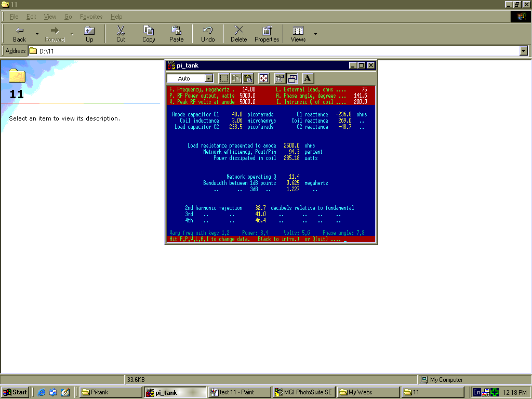532x399 pixels.
Task: Click Paste icon in pi_tank DOS toolbar
Action: [248, 78]
